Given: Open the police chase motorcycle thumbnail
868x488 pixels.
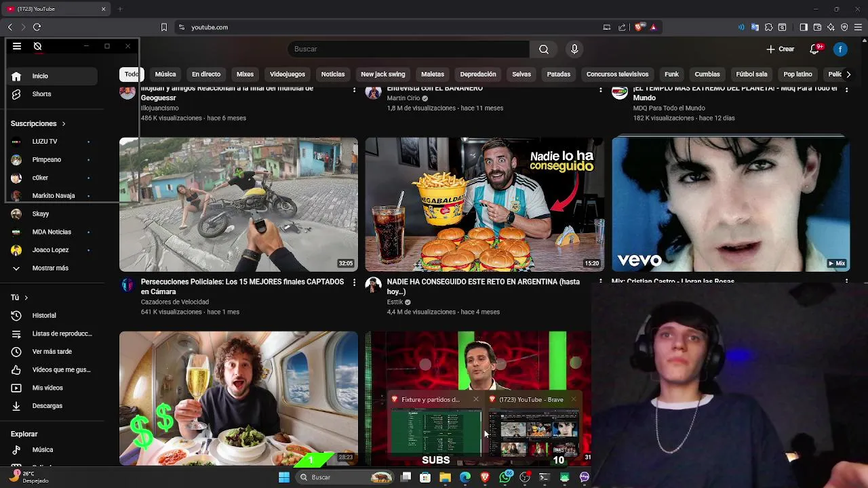Looking at the screenshot, I should 239,205.
